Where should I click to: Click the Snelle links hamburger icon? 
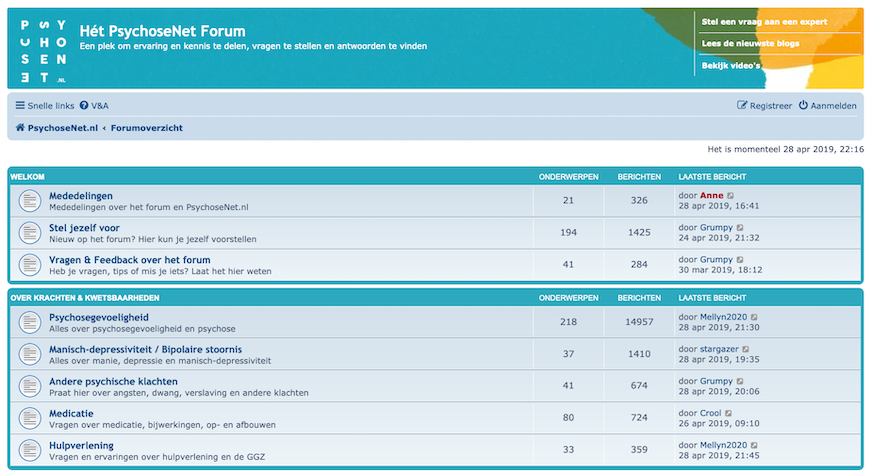pos(20,105)
